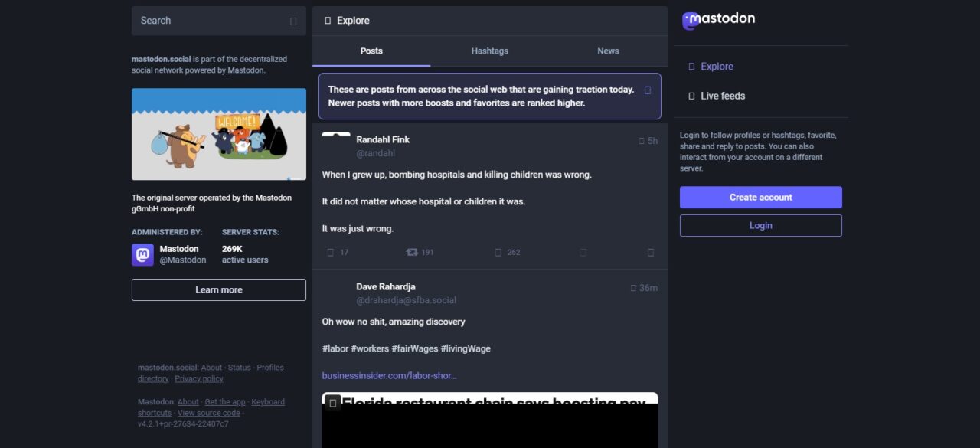Screen dimensions: 980x448
Task: Open the Mastodon administrator avatar
Action: coord(142,254)
